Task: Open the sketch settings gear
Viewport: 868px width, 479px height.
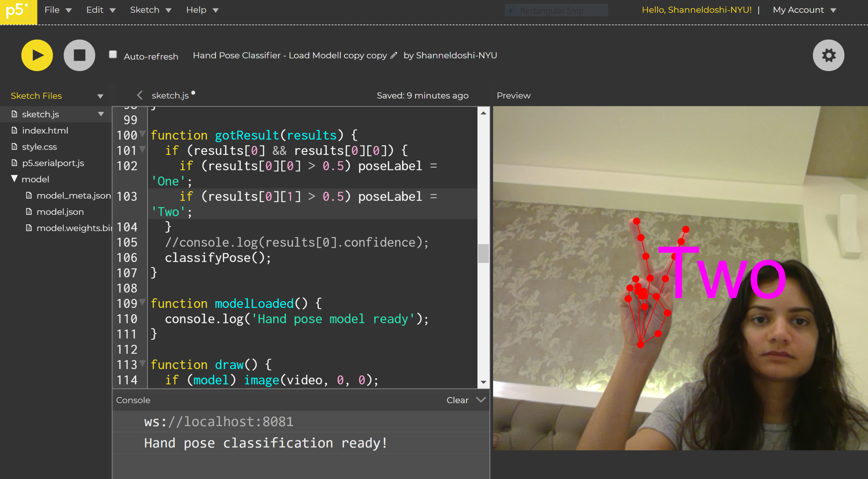Action: point(828,55)
